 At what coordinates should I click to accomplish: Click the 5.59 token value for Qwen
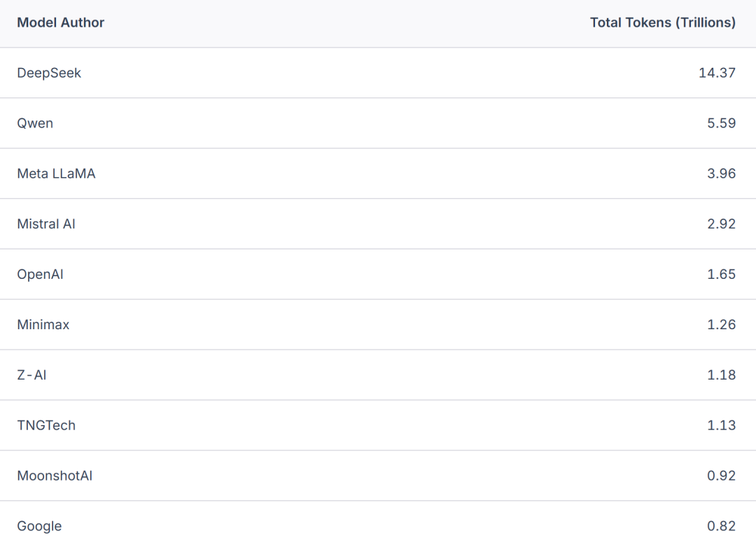coord(721,123)
